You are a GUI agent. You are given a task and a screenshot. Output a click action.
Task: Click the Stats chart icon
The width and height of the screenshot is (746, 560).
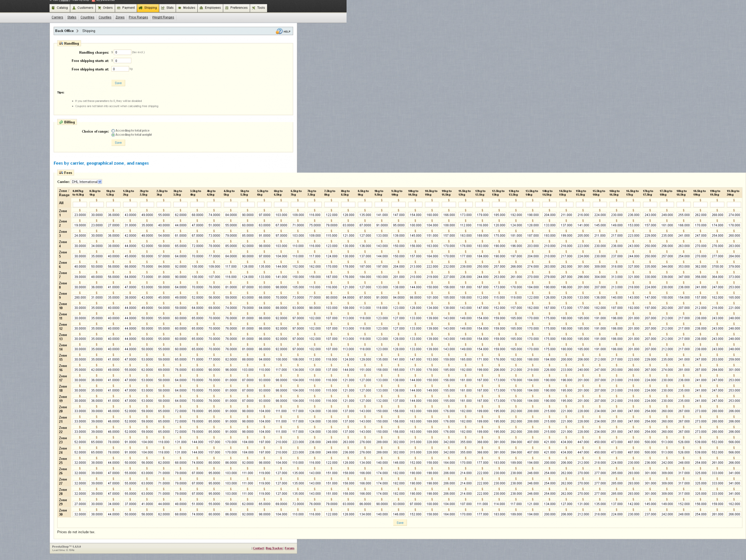(x=163, y=8)
